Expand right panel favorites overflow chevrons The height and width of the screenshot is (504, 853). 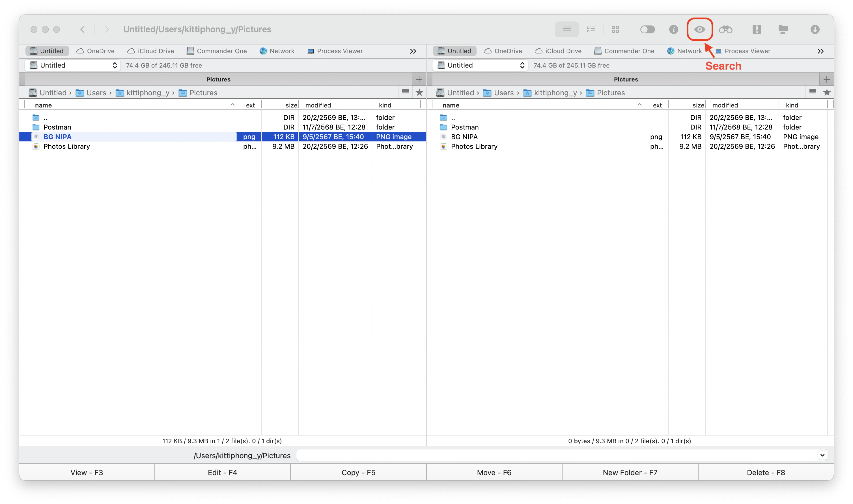[820, 51]
